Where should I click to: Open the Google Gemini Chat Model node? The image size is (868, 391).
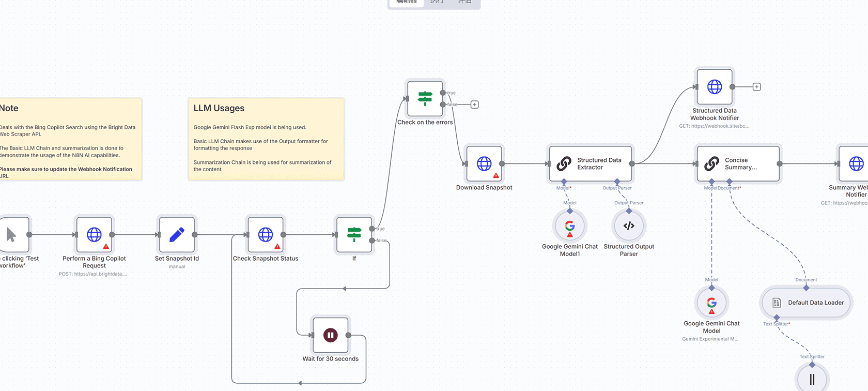pyautogui.click(x=711, y=303)
